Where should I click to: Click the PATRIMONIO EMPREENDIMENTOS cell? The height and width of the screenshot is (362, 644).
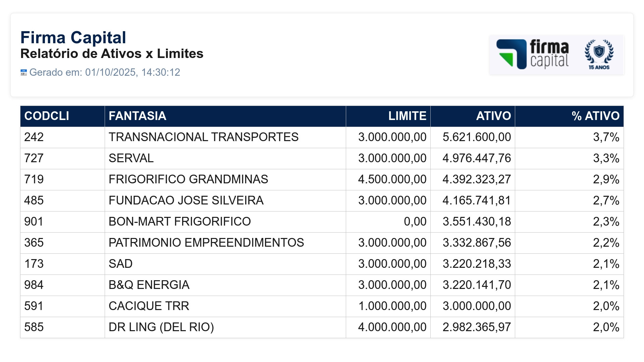point(225,243)
